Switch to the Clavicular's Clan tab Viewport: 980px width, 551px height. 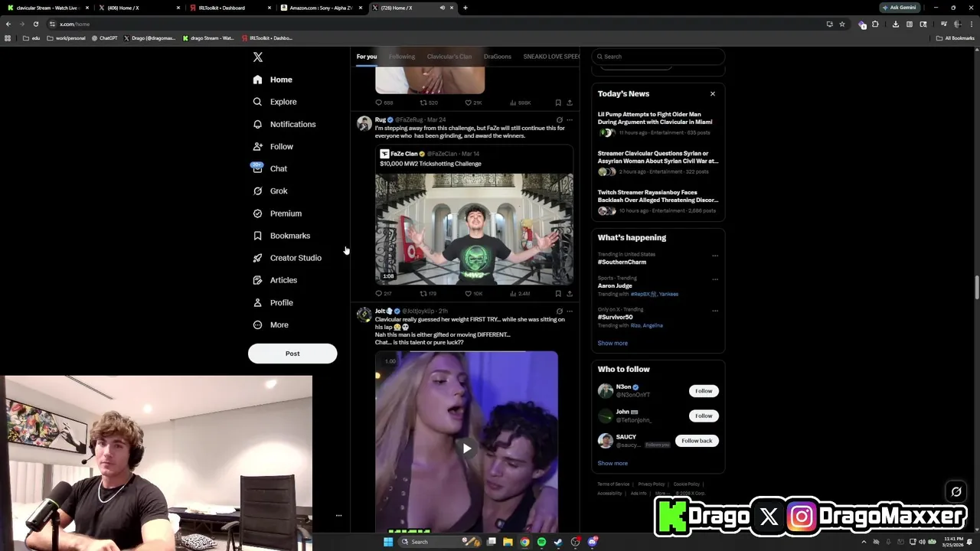point(449,57)
